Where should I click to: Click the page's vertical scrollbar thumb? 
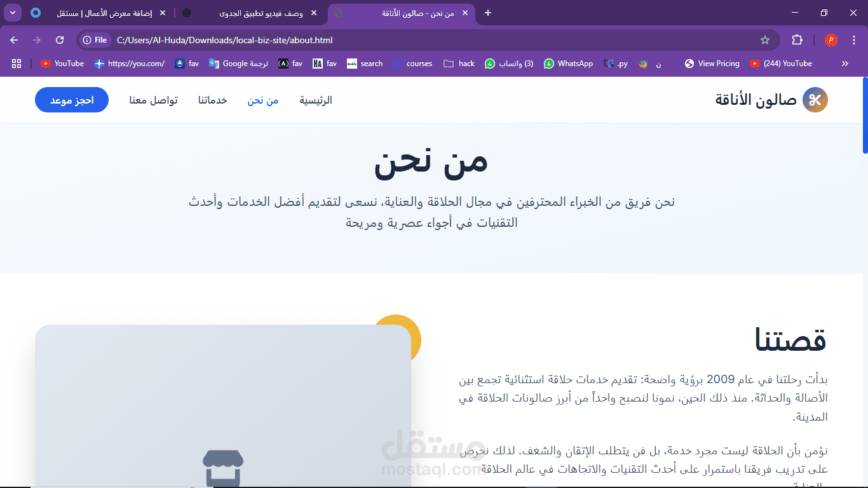tap(865, 116)
